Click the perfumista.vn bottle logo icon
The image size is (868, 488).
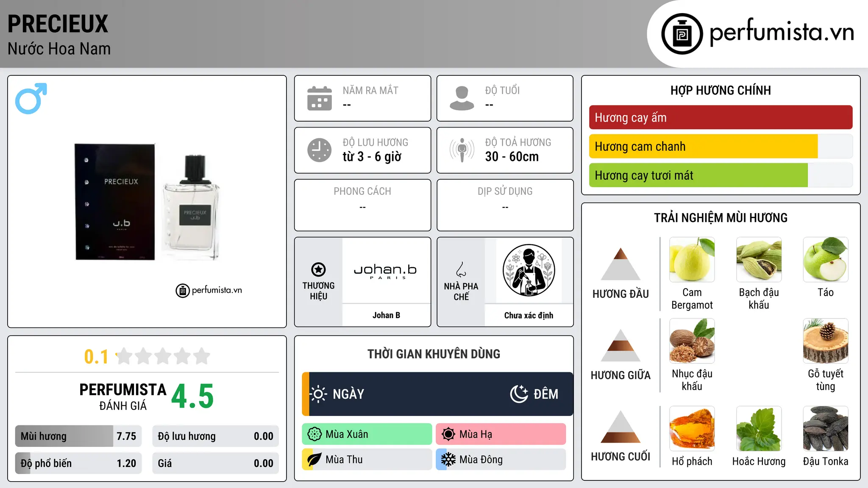[x=682, y=34]
